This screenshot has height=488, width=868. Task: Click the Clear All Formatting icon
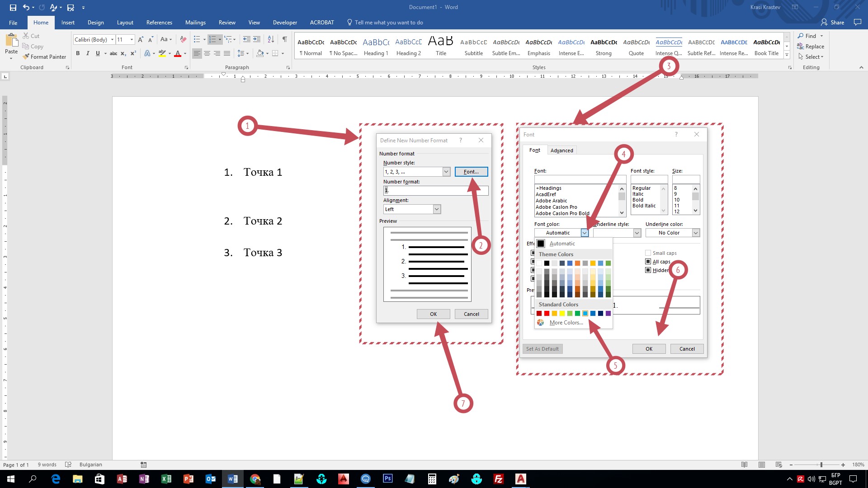(183, 40)
